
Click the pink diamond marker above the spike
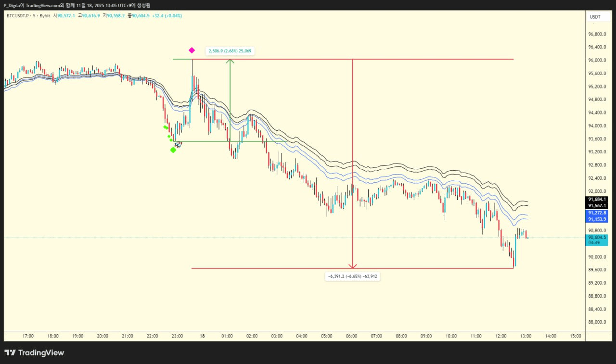pos(192,50)
